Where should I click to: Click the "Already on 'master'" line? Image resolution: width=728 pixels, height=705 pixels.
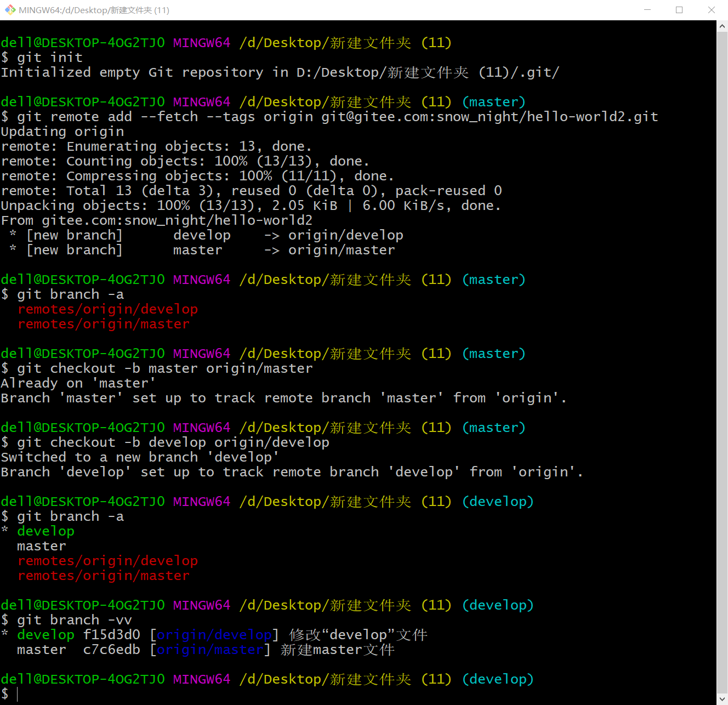(78, 383)
